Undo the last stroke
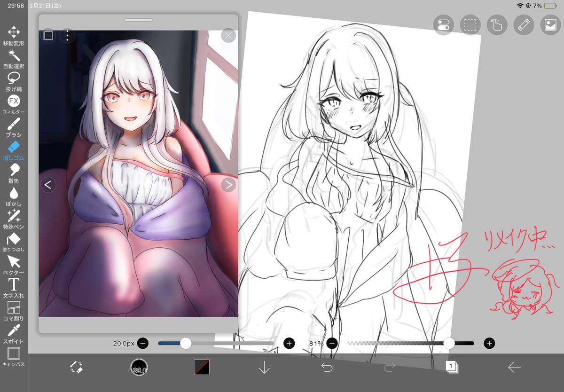This screenshot has height=392, width=564. 327,367
